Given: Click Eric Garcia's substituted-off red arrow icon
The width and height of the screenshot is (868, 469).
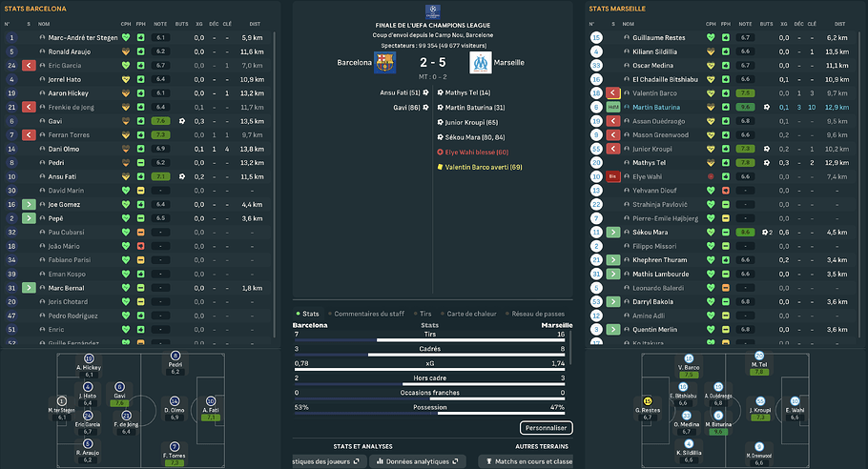Looking at the screenshot, I should click(29, 65).
